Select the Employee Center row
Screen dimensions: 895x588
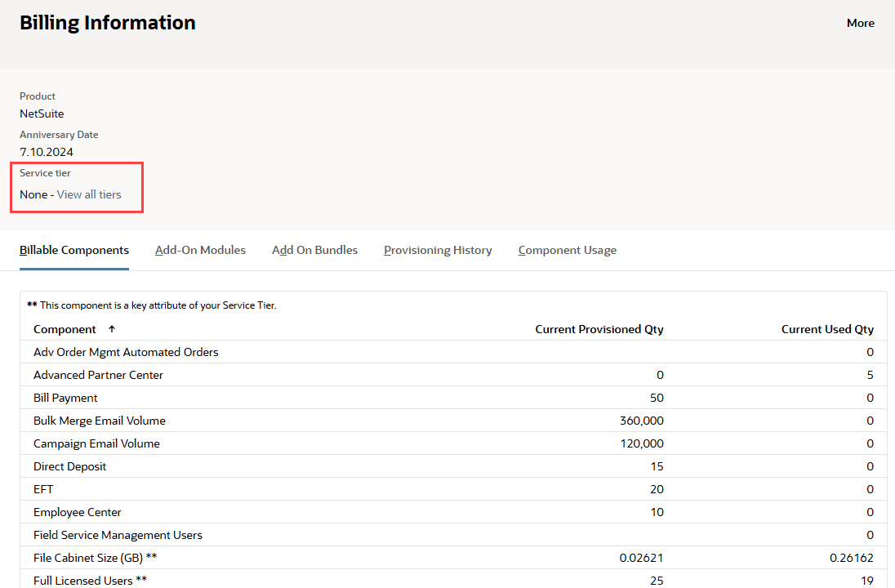coord(453,512)
